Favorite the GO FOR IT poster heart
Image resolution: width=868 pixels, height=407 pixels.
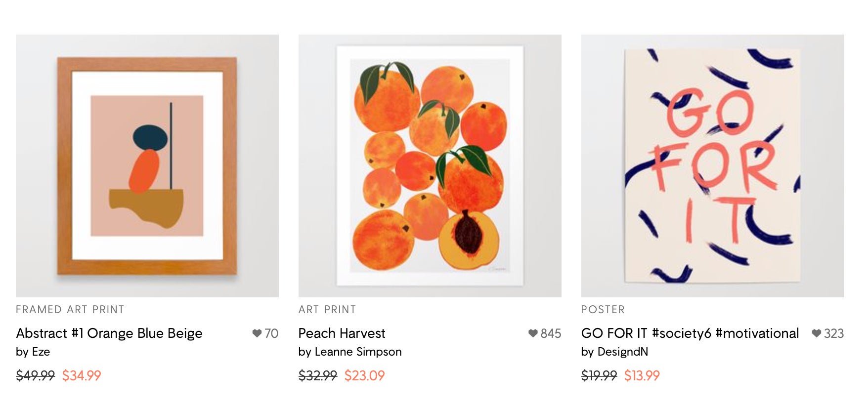[x=817, y=333]
